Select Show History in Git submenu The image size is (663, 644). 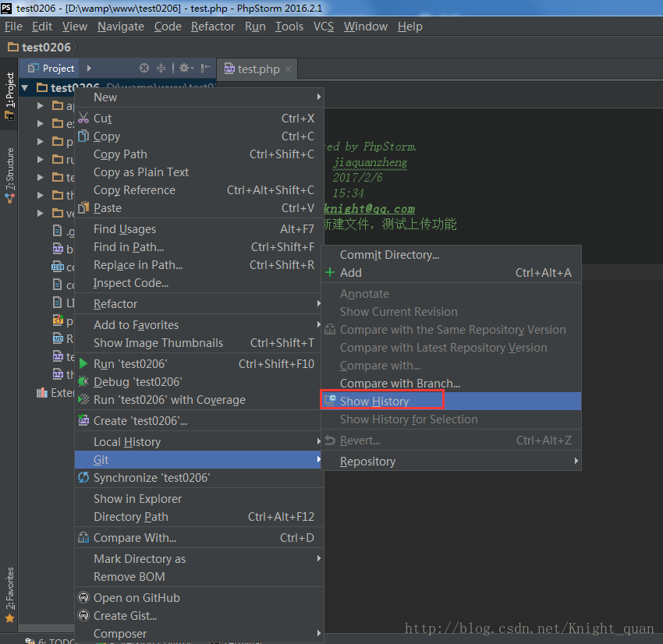point(451,401)
